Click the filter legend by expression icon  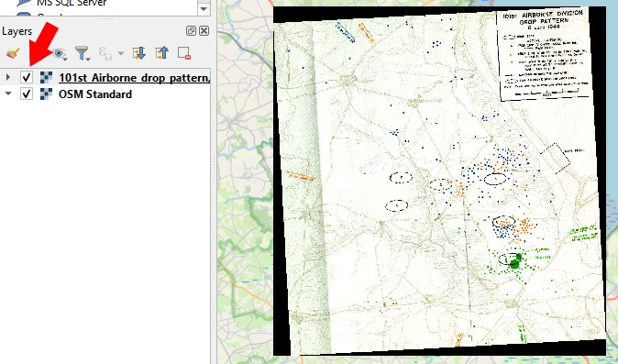(105, 53)
